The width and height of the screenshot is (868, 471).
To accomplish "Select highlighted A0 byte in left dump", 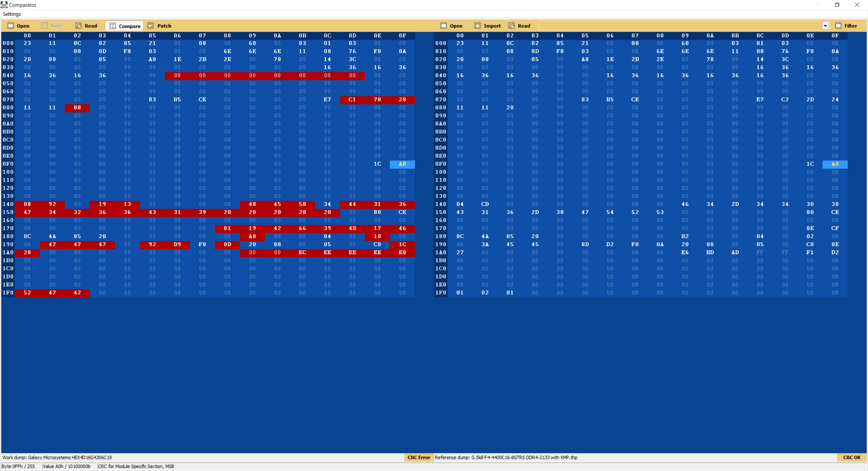I will click(402, 164).
